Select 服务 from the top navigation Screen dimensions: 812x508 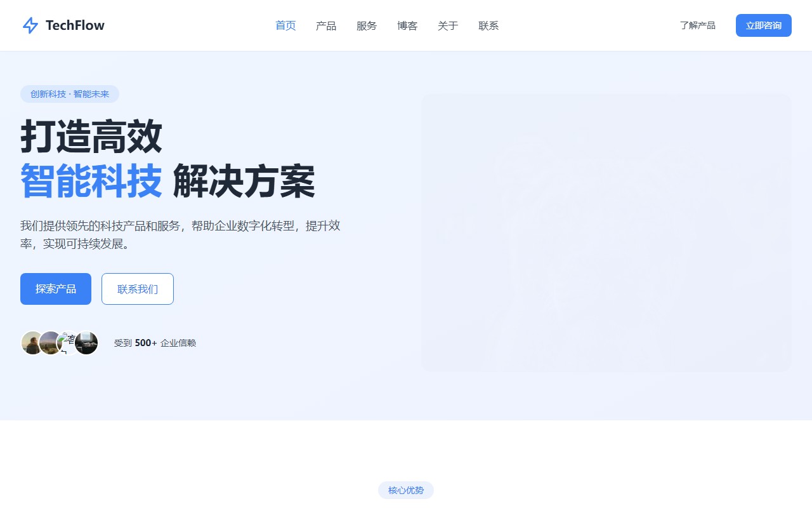pos(367,25)
